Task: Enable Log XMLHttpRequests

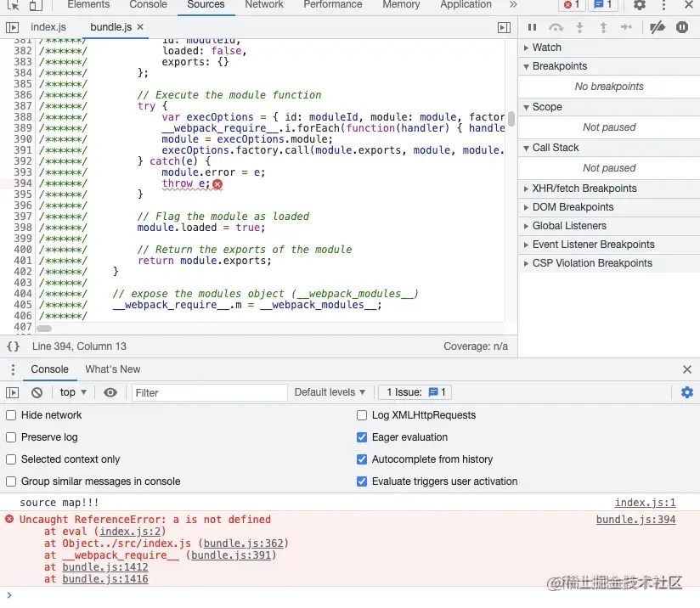Action: pyautogui.click(x=362, y=415)
